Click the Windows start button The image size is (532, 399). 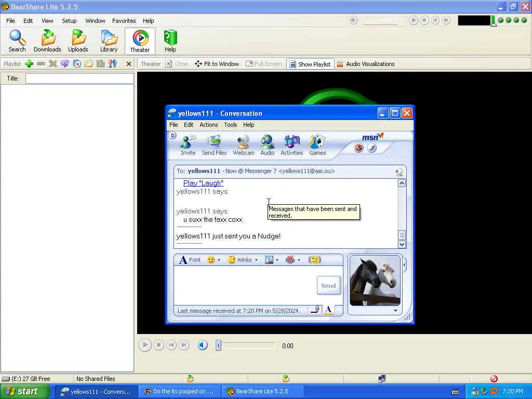24,392
